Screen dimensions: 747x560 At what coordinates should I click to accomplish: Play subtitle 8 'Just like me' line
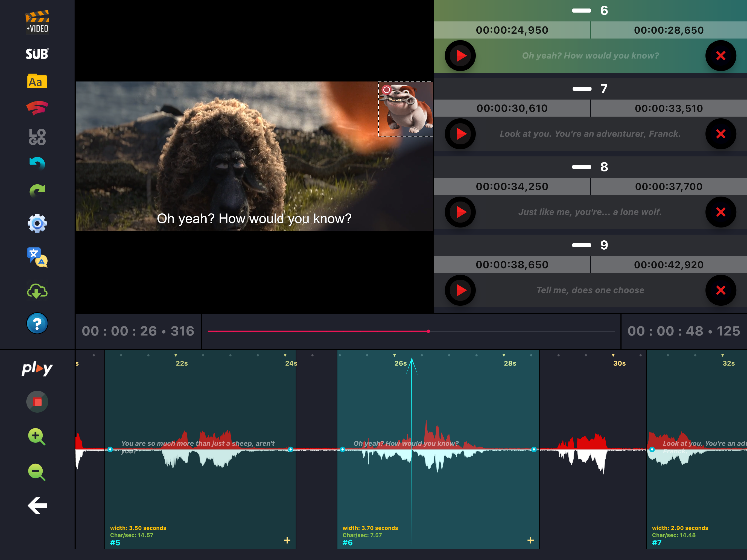(x=460, y=212)
